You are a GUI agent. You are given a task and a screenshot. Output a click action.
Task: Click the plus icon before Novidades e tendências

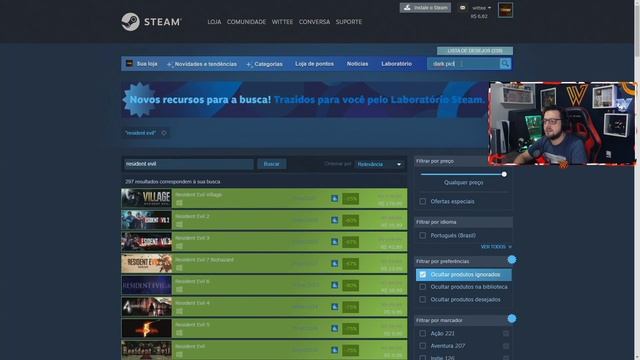169,64
